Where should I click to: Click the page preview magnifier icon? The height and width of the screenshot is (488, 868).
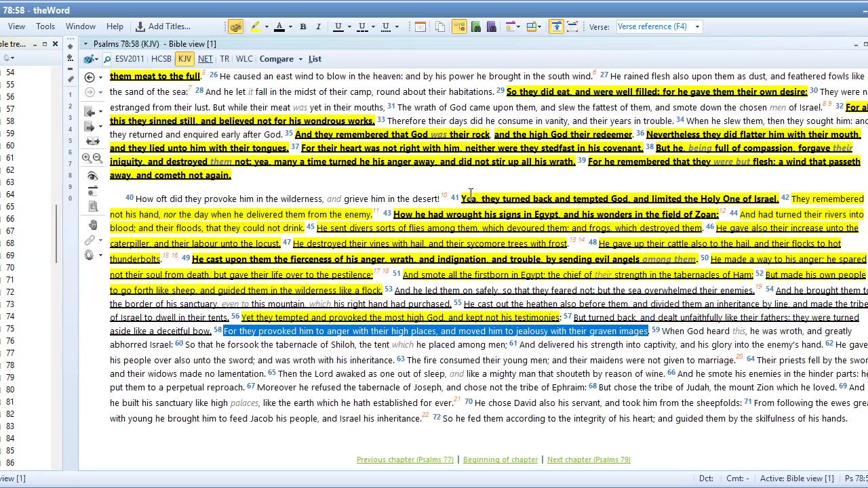click(x=93, y=207)
